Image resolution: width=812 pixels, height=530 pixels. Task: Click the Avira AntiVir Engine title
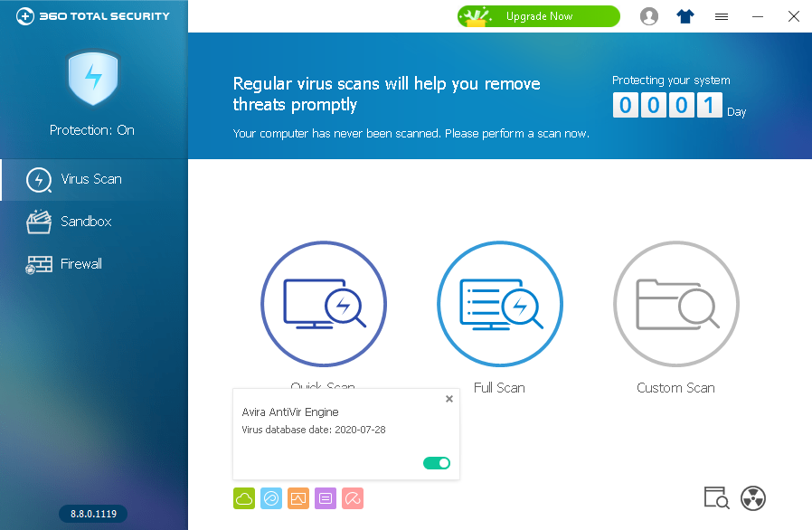290,412
